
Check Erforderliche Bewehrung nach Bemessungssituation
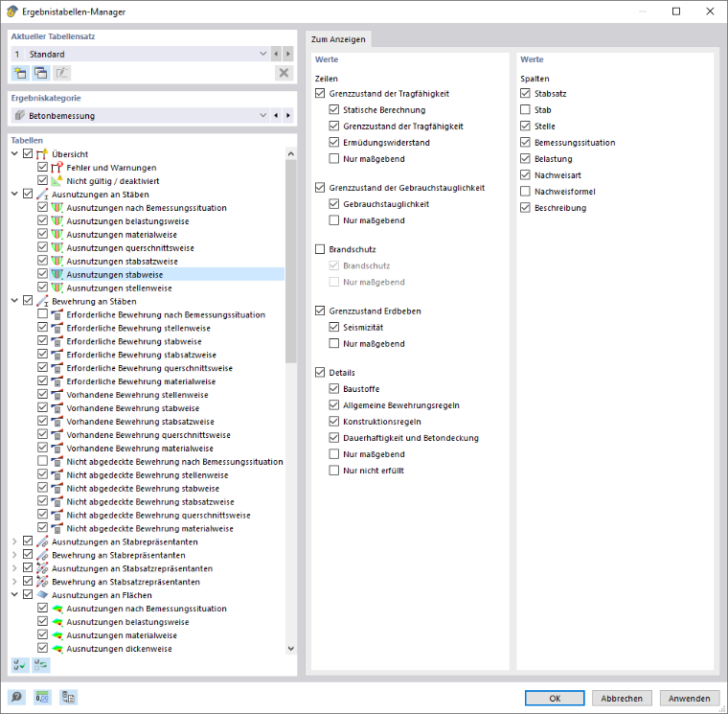pos(42,314)
